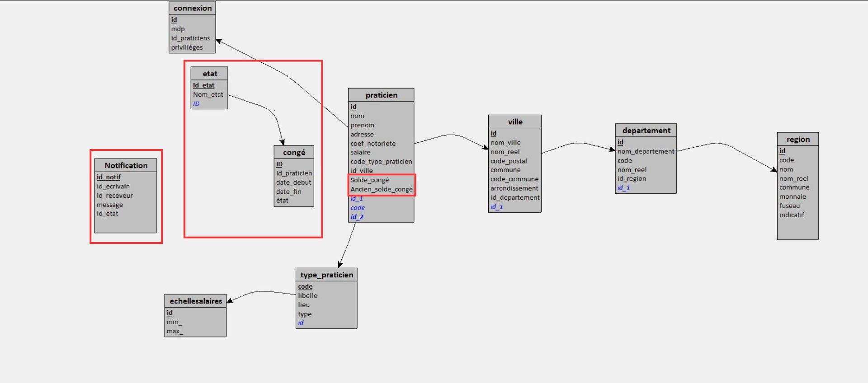The image size is (868, 383).
Task: Select the echellesalaires table header
Action: (195, 301)
